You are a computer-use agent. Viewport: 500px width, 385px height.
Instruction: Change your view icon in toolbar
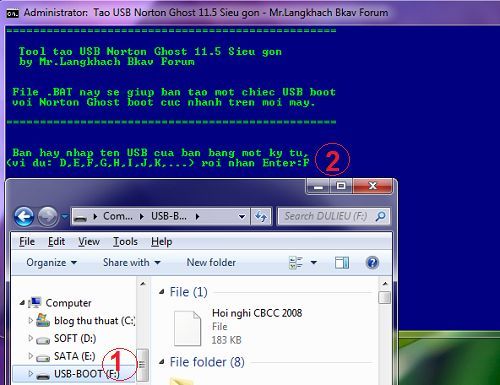click(296, 263)
